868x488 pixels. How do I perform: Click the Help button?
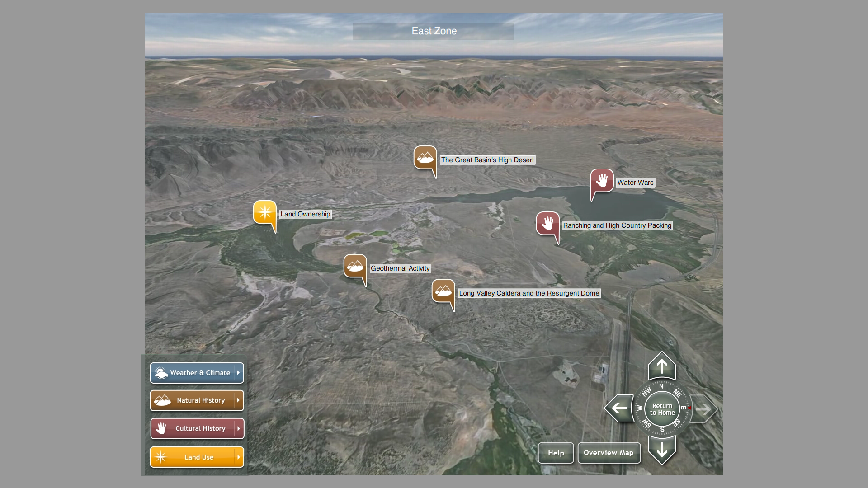pyautogui.click(x=556, y=453)
